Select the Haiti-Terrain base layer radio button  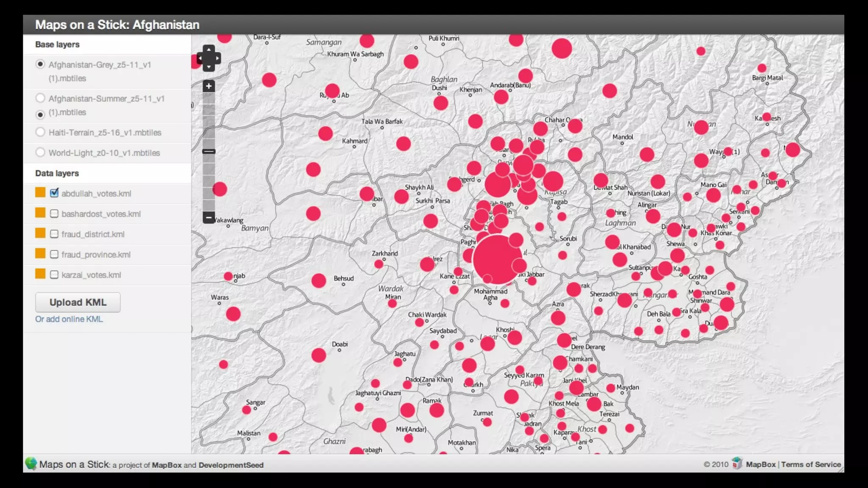(x=40, y=132)
